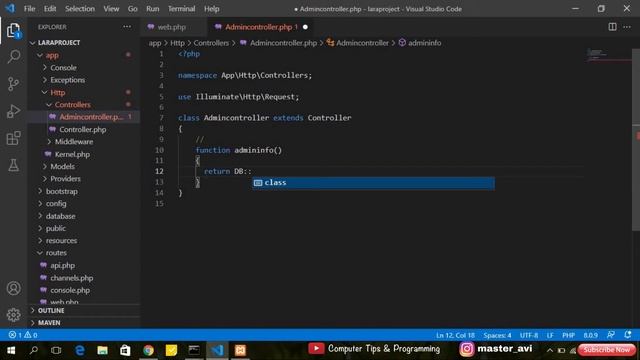Click Controllers in the breadcrumb path
The height and width of the screenshot is (360, 640).
(x=211, y=43)
